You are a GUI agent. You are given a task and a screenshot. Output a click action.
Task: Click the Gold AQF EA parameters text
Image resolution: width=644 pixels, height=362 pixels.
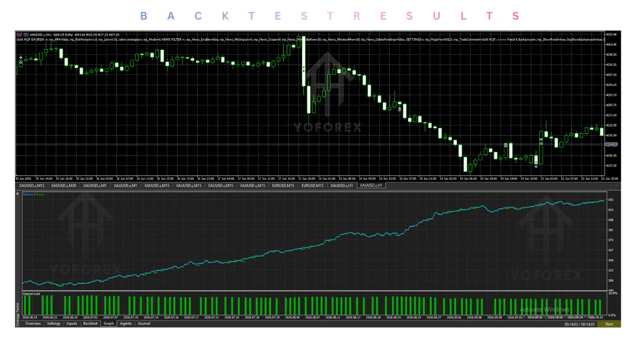[x=310, y=39]
